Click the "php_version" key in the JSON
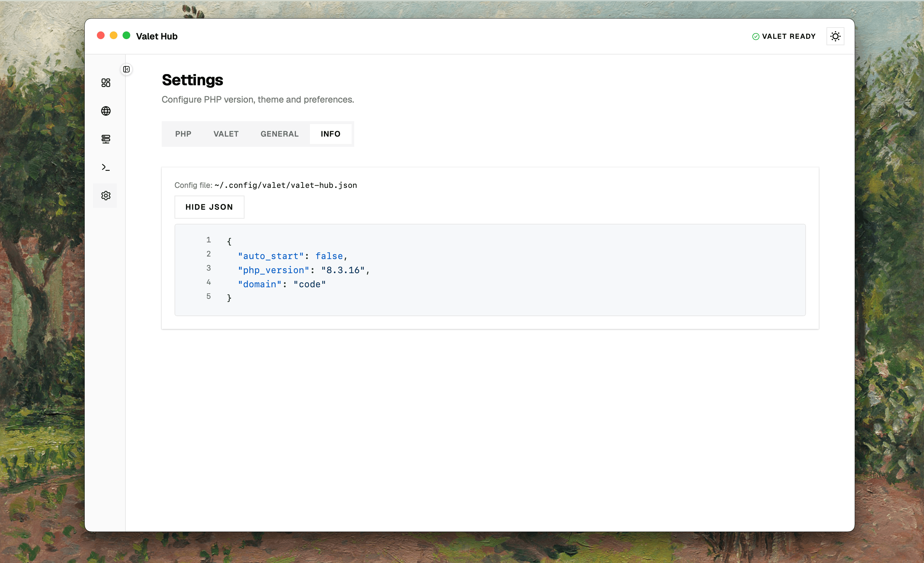Viewport: 924px width, 563px height. point(273,270)
